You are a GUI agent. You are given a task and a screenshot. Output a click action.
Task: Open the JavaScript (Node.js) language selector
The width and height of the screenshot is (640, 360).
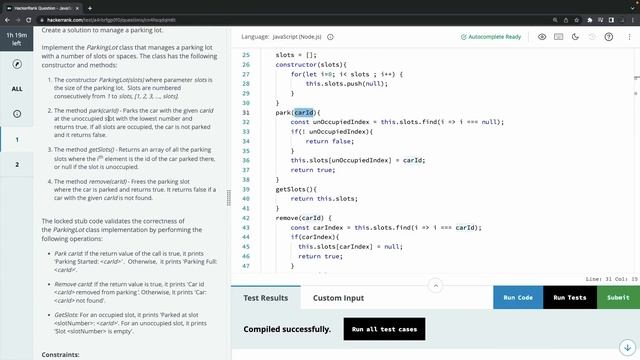[297, 37]
